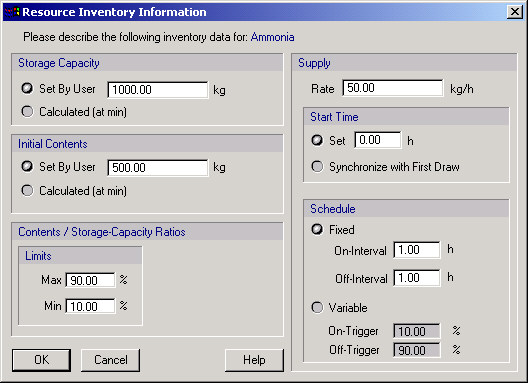Close the Resource Inventory Information dialog

coord(515,12)
